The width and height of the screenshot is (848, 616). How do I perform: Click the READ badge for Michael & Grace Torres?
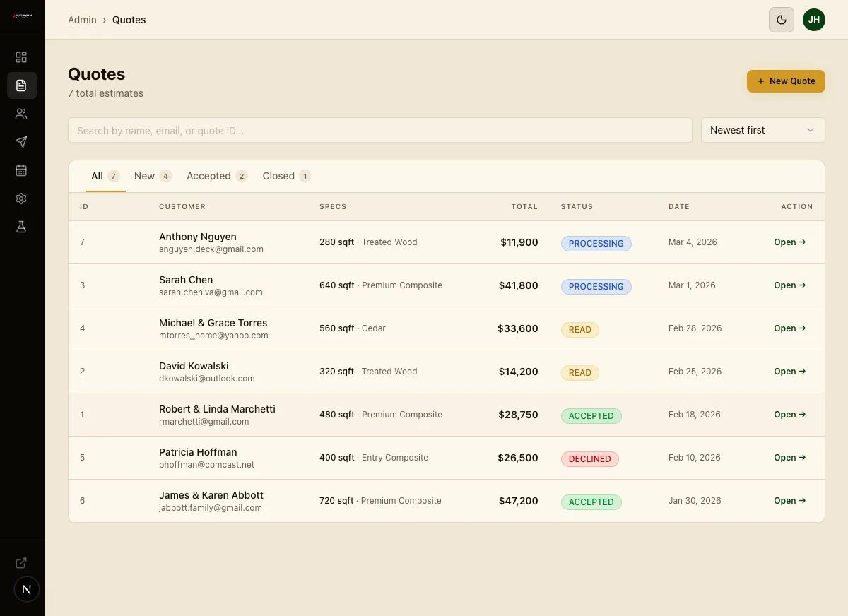(x=580, y=330)
